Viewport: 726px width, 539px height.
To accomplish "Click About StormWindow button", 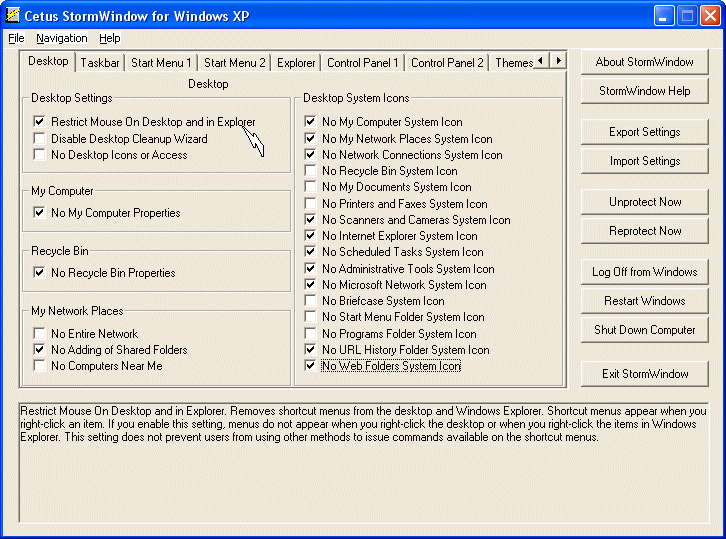I will (645, 62).
